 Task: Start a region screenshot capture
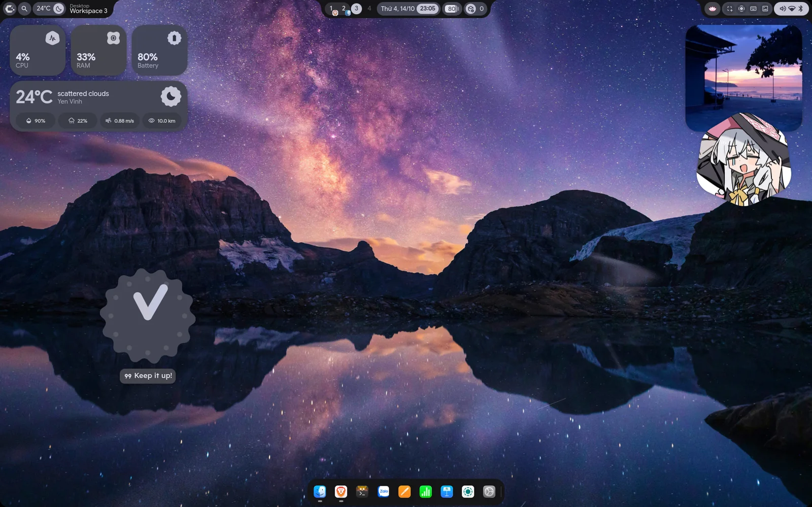pyautogui.click(x=730, y=9)
